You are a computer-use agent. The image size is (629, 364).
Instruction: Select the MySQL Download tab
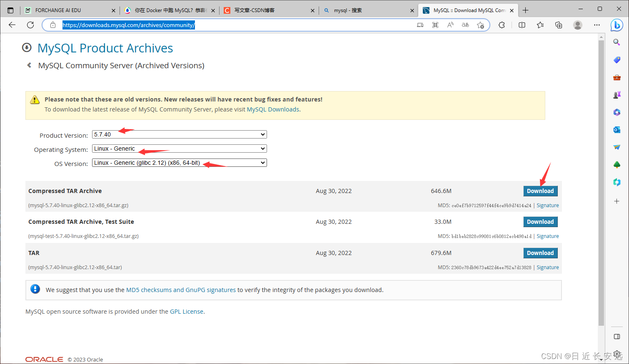pyautogui.click(x=469, y=10)
